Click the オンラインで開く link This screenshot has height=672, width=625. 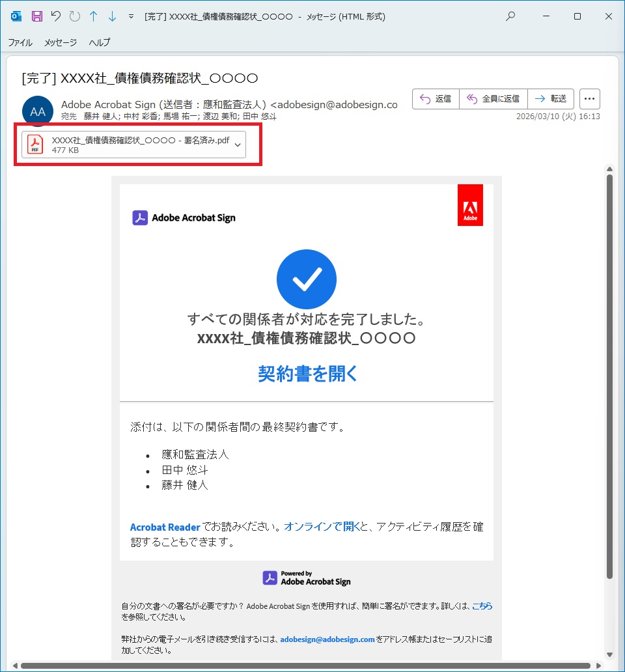pyautogui.click(x=322, y=527)
